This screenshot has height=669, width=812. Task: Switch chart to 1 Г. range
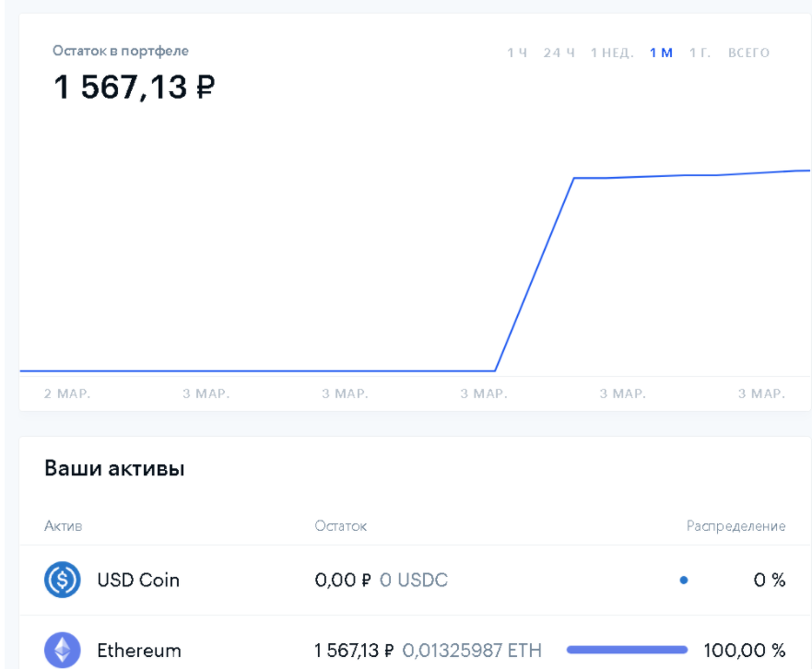[x=700, y=53]
